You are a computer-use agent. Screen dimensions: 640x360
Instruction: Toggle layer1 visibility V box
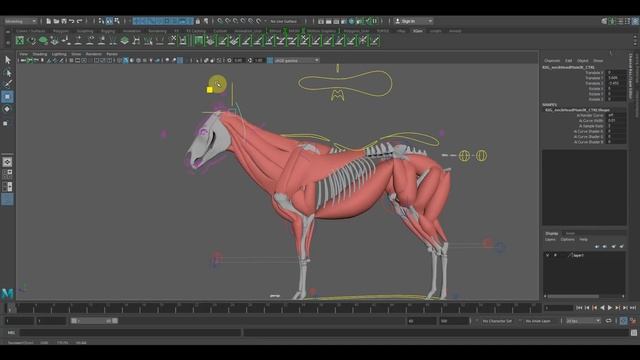(548, 256)
